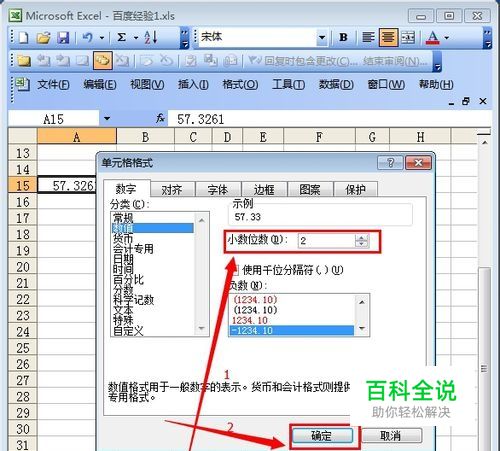The image size is (500, 451).
Task: Open the 插入(I) menu
Action: (x=193, y=85)
